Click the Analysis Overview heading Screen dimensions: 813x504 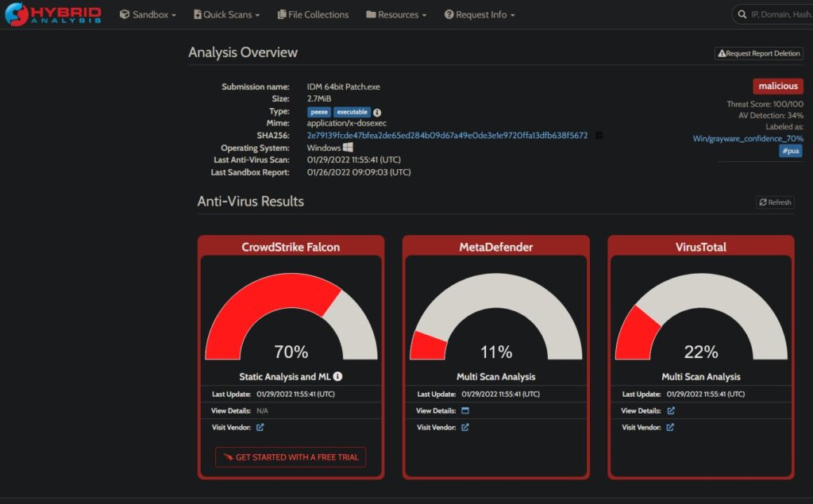(243, 52)
